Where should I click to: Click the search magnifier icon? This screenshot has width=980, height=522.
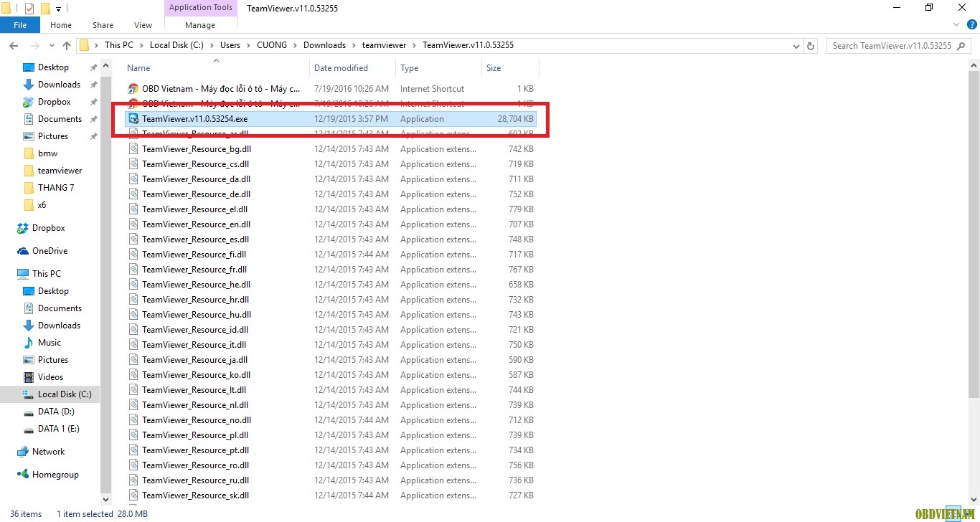(961, 45)
